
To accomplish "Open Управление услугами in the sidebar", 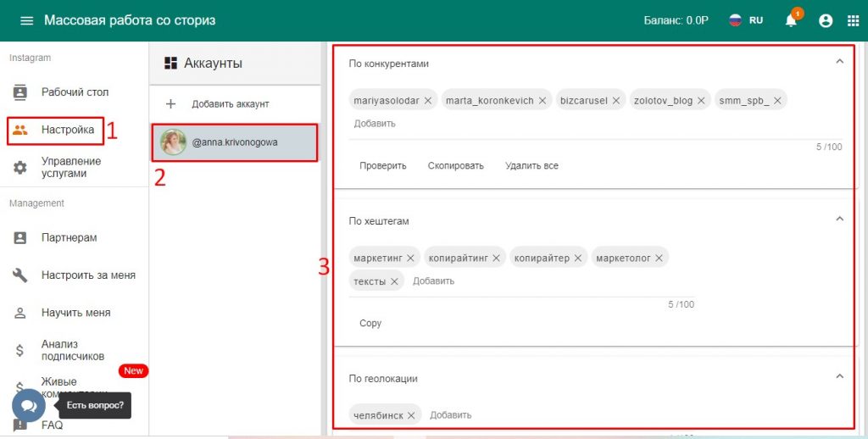I will pyautogui.click(x=71, y=167).
